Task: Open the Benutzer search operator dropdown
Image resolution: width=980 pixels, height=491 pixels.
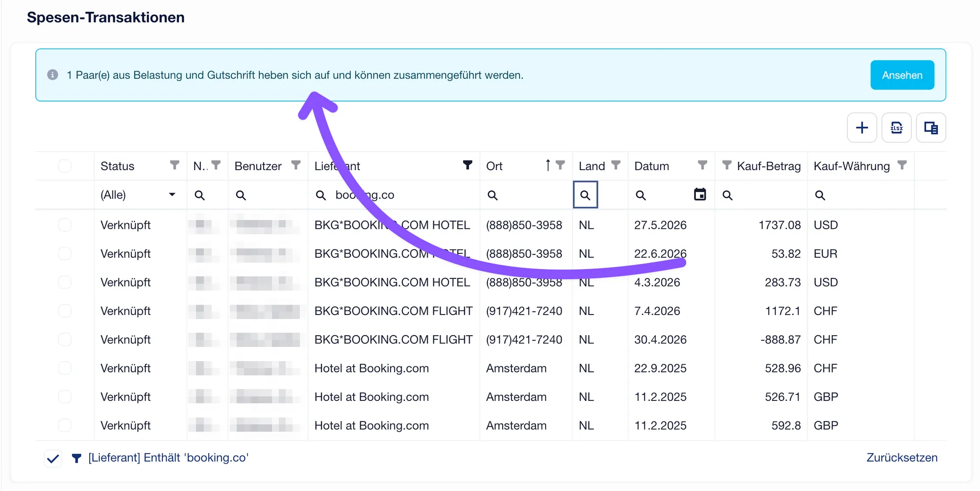Action: point(241,195)
